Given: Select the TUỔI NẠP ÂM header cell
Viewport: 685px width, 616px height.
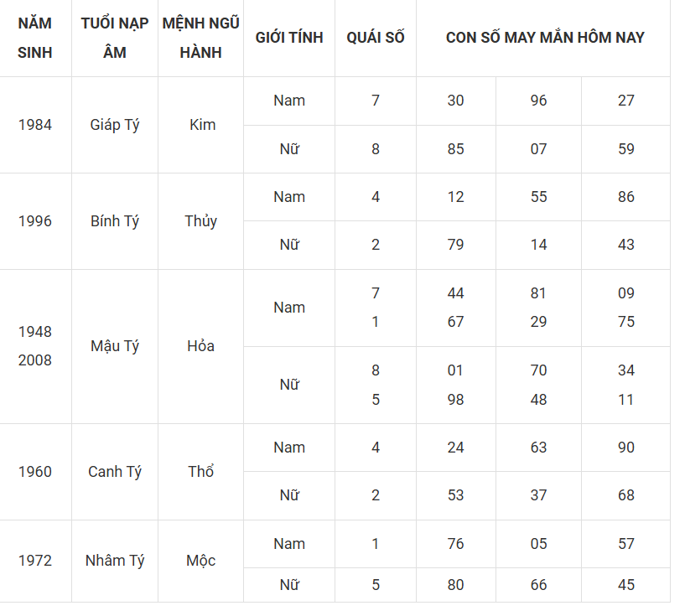Looking at the screenshot, I should tap(115, 38).
